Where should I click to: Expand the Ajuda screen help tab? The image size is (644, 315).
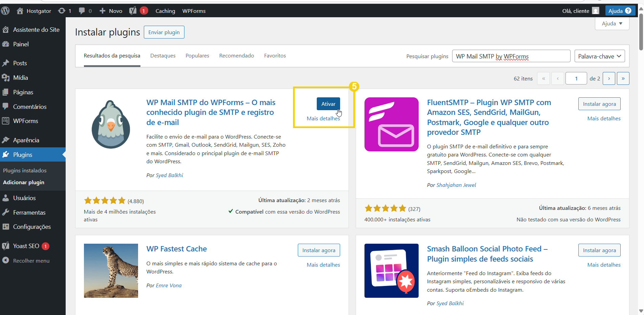612,24
